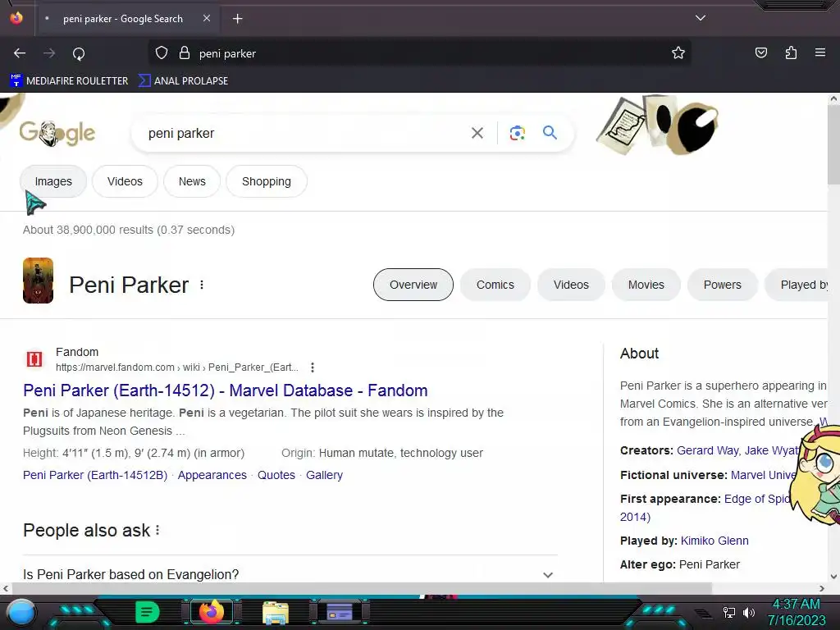Switch to the Videos search filter
This screenshot has height=630, width=840.
pyautogui.click(x=125, y=181)
